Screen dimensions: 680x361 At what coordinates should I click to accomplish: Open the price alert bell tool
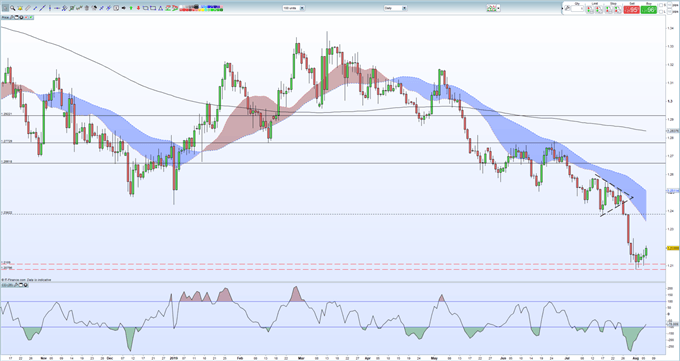[20, 8]
